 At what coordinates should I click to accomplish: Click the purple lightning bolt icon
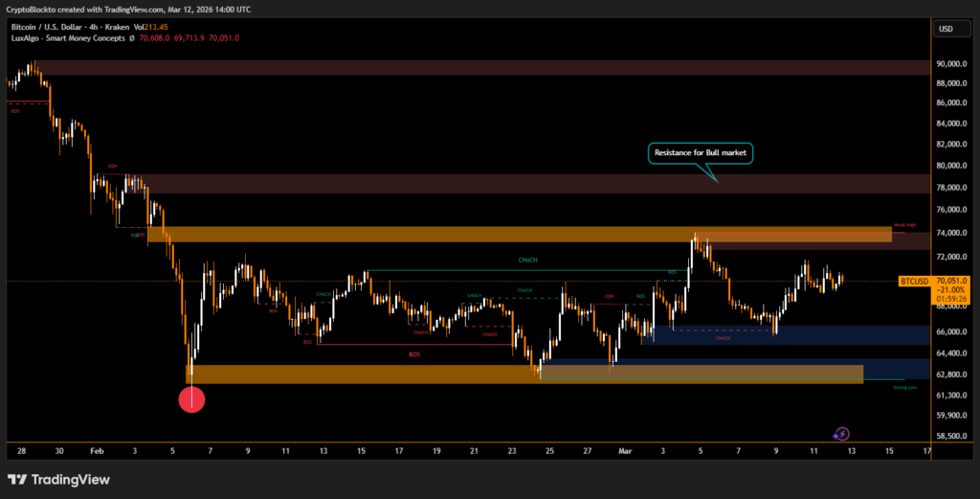tap(841, 434)
